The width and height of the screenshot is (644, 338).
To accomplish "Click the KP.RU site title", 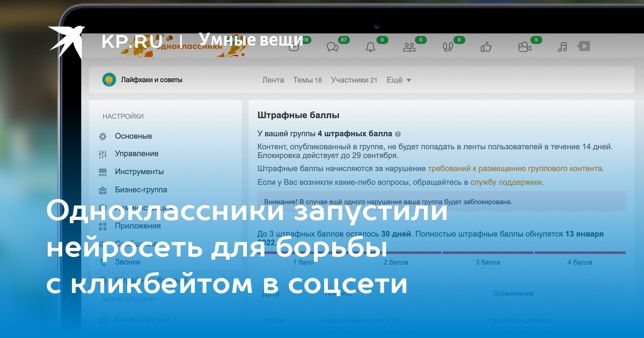I will tap(132, 41).
